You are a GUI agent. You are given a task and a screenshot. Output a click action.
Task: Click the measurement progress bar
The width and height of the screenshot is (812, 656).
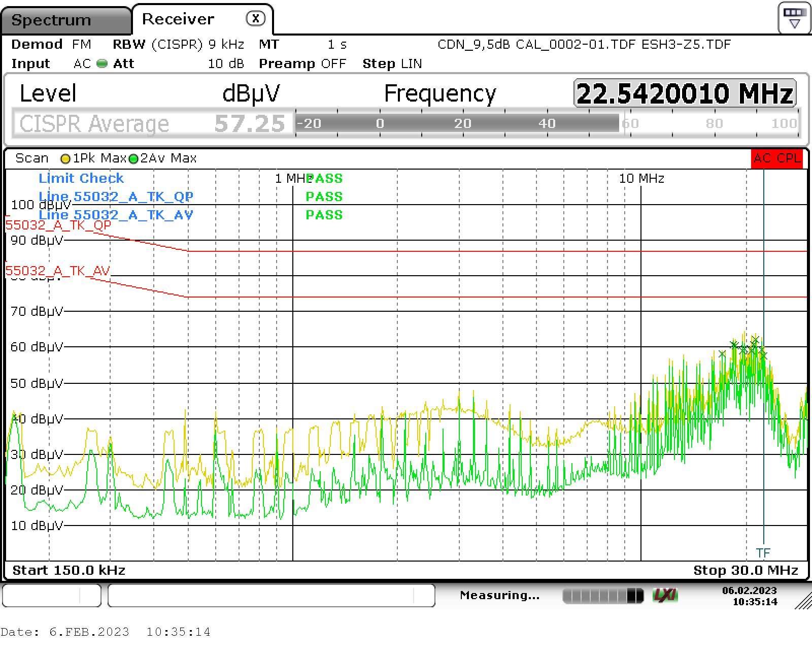point(603,596)
